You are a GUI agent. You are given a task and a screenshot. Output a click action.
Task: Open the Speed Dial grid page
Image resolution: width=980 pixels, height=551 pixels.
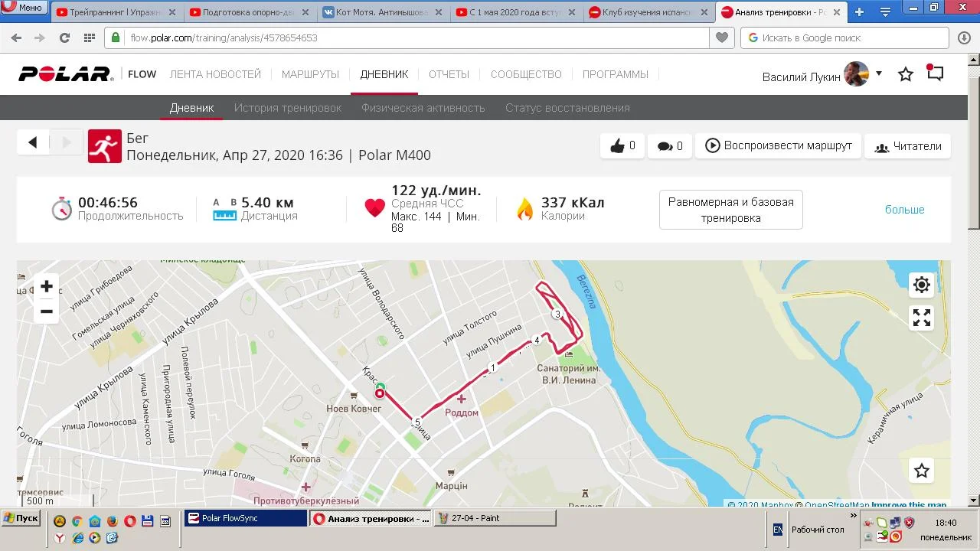point(89,37)
